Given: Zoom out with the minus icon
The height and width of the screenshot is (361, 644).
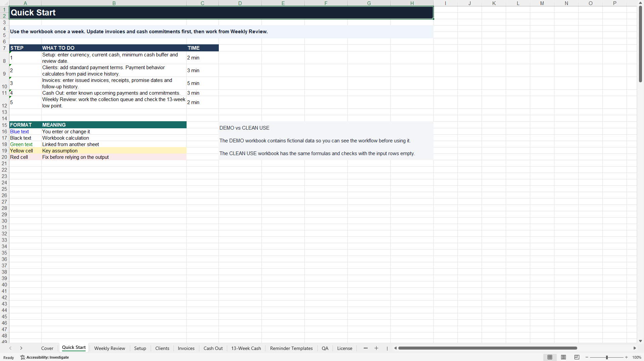Looking at the screenshot, I should [x=587, y=357].
